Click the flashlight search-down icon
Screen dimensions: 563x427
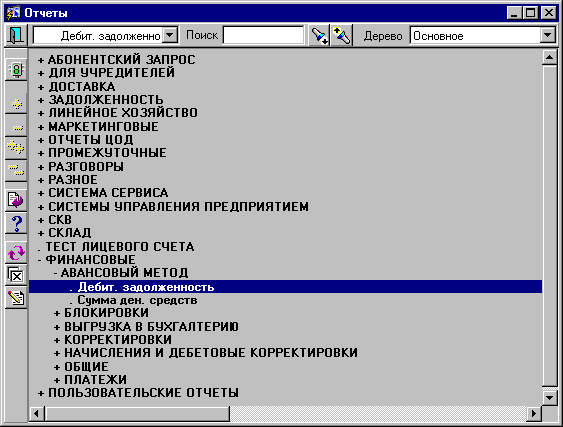click(x=319, y=35)
